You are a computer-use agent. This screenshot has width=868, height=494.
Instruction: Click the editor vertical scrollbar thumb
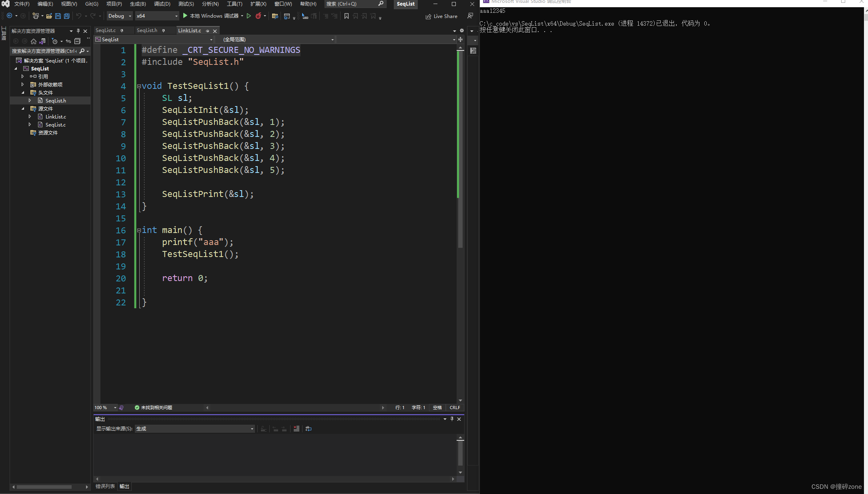460,148
